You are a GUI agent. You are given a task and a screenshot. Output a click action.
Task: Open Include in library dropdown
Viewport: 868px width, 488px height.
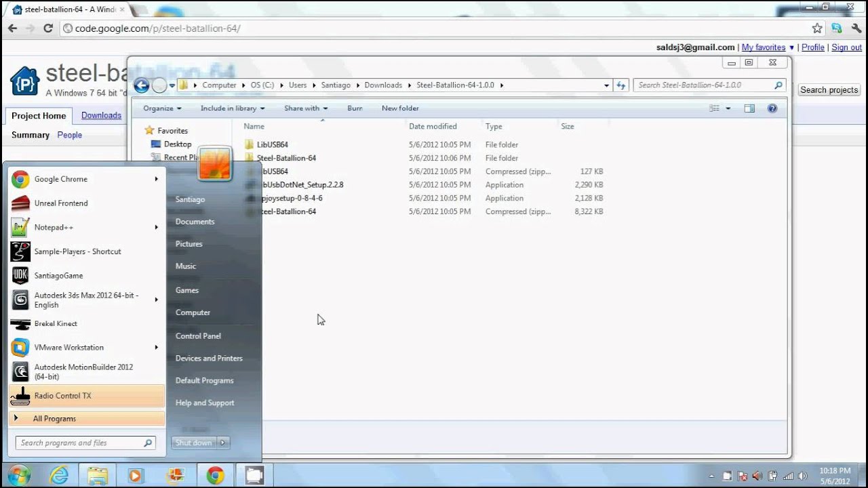pyautogui.click(x=233, y=108)
